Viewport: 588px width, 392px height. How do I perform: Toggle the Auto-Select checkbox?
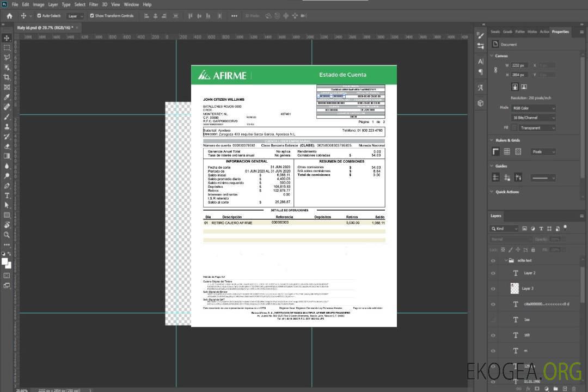coord(39,16)
